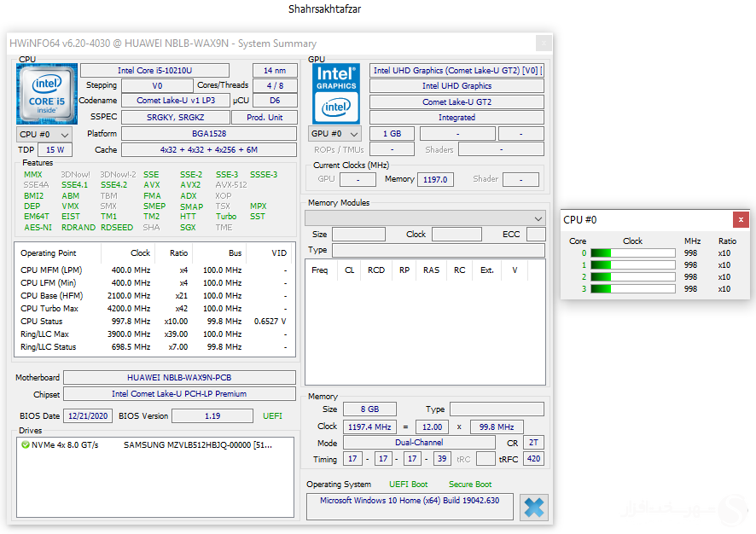Click the green UEFI label
This screenshot has height=534, width=756.
pyautogui.click(x=272, y=416)
